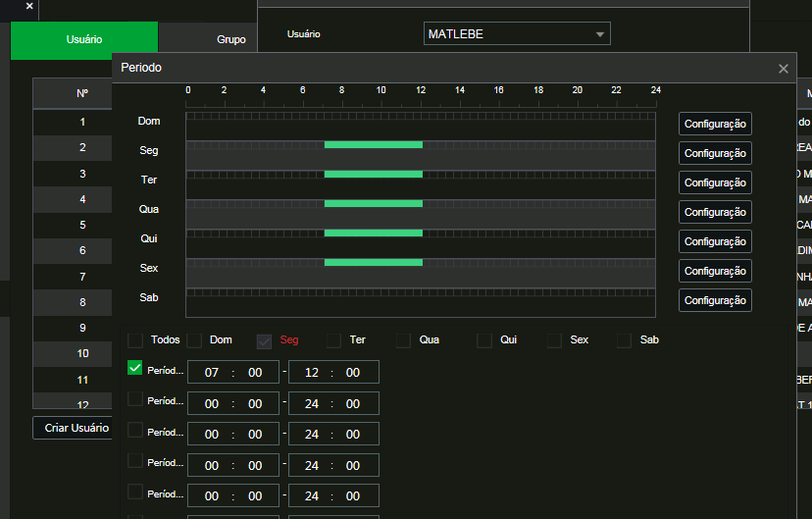Open Configuração for the Qua row

click(715, 212)
